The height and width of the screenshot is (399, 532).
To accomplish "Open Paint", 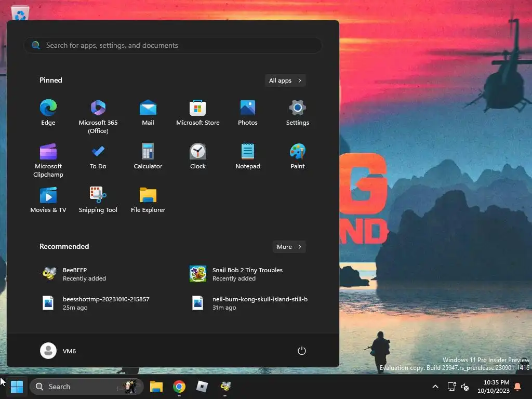I will pos(298,157).
